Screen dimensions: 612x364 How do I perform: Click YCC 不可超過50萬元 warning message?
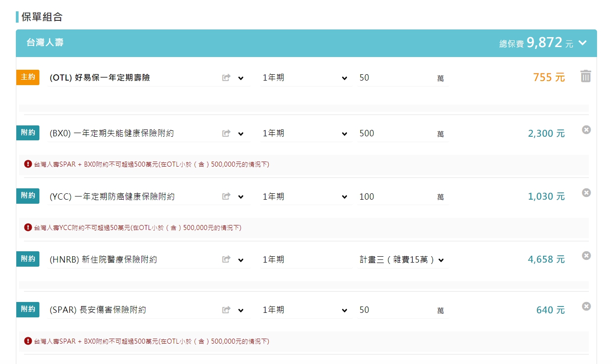pyautogui.click(x=138, y=228)
